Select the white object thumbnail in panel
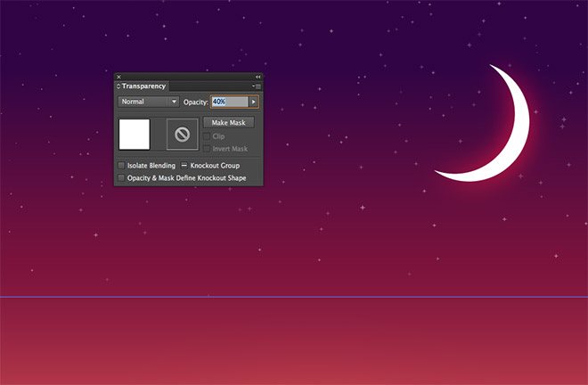Screen dimensions: 588x385 click(x=135, y=135)
